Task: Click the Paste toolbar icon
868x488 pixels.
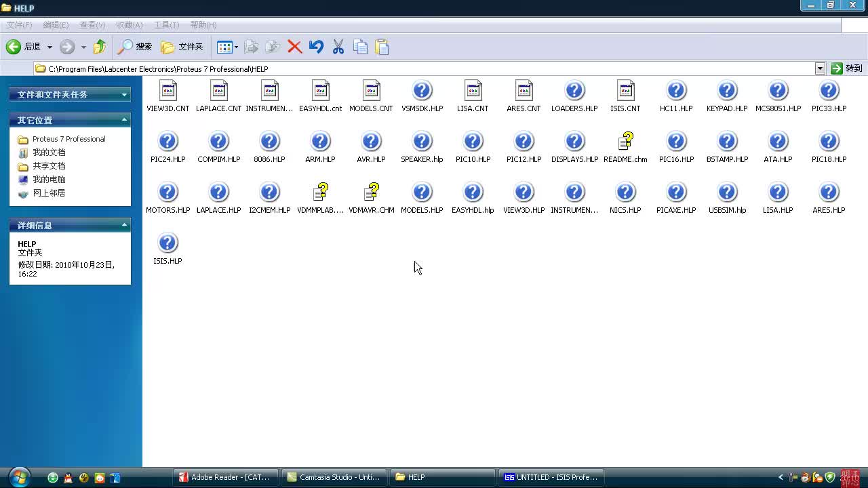Action: [x=382, y=47]
